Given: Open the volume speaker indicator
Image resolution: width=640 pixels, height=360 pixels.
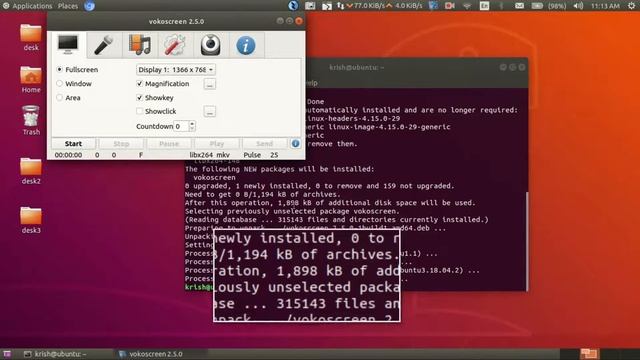Looking at the screenshot, I should (578, 6).
